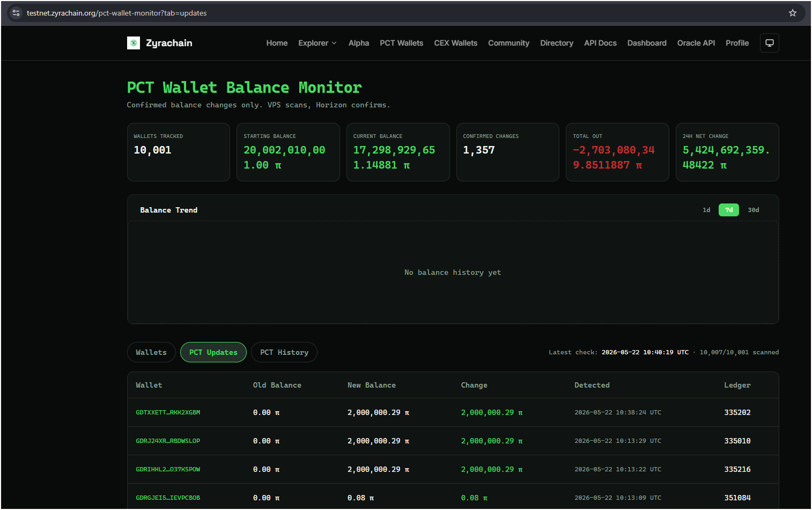812x510 pixels.
Task: Expand the Explorer dropdown menu
Action: (x=318, y=43)
